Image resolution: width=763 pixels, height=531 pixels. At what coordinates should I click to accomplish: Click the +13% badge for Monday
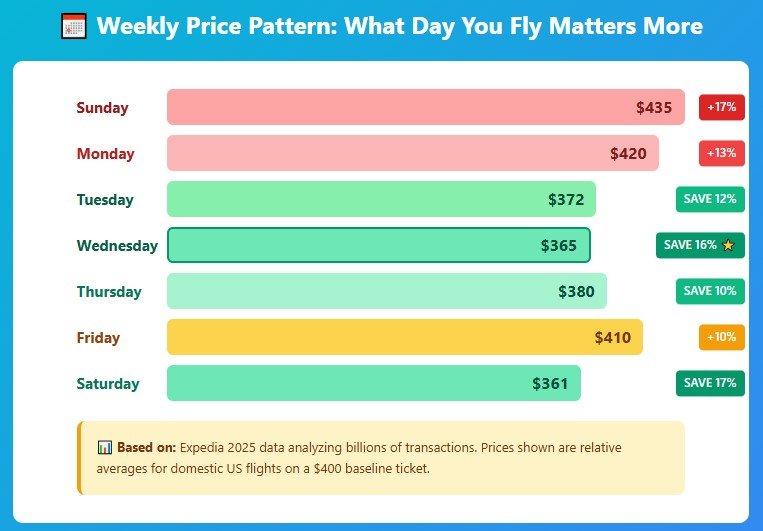tap(721, 153)
